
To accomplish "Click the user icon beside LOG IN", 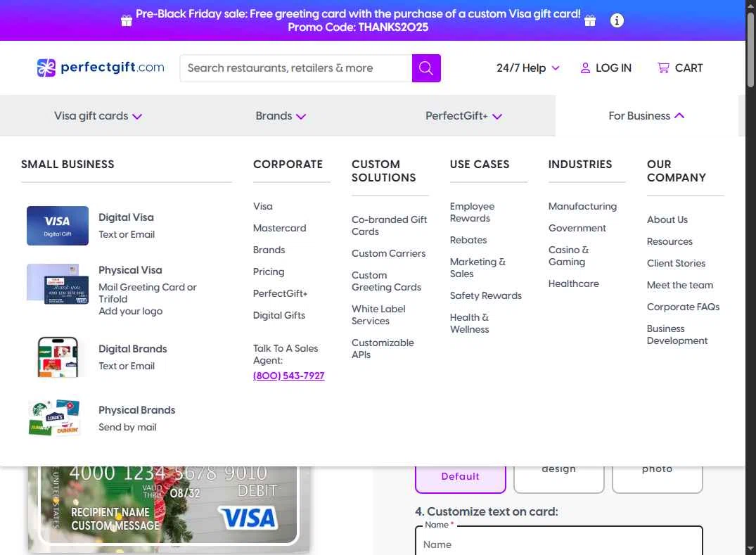I will 585,68.
